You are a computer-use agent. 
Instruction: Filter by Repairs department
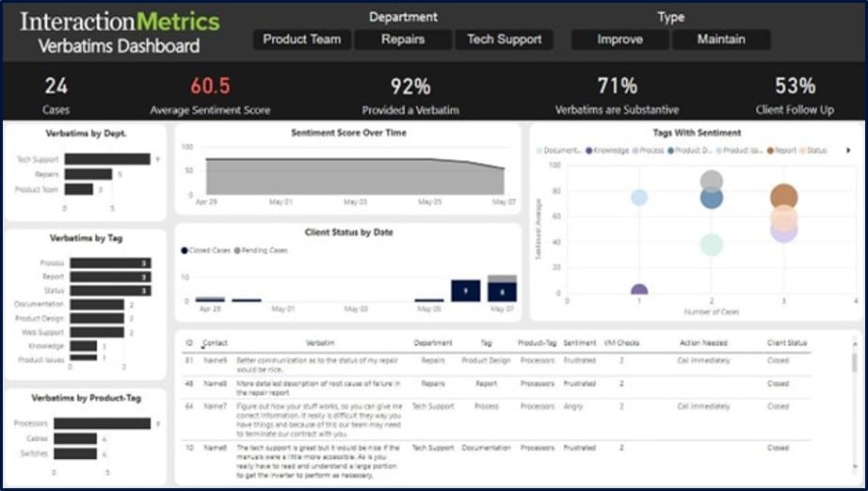pyautogui.click(x=402, y=40)
